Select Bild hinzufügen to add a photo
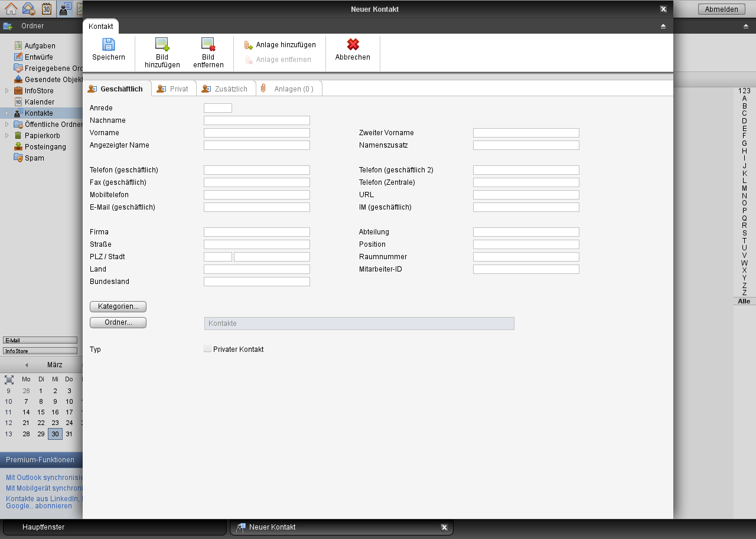 tap(161, 44)
